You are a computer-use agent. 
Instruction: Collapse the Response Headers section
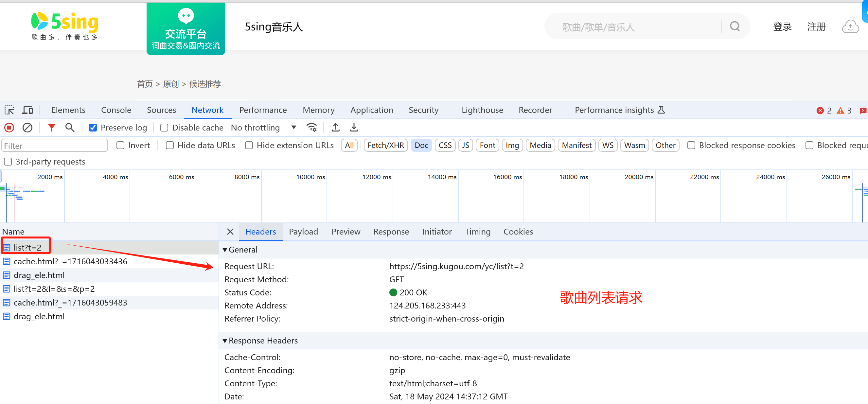coord(225,341)
